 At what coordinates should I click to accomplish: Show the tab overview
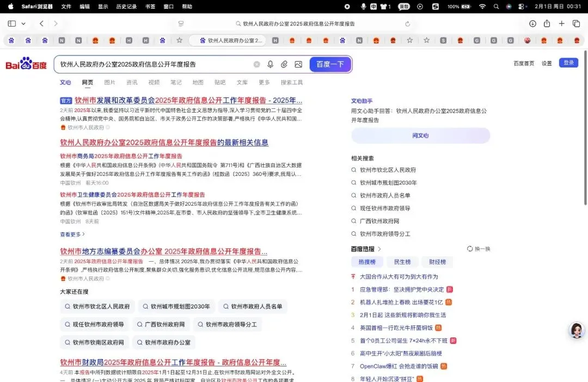pos(577,23)
